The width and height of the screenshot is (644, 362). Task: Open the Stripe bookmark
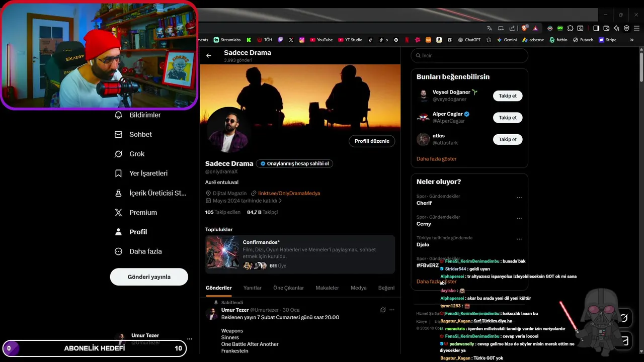point(607,40)
